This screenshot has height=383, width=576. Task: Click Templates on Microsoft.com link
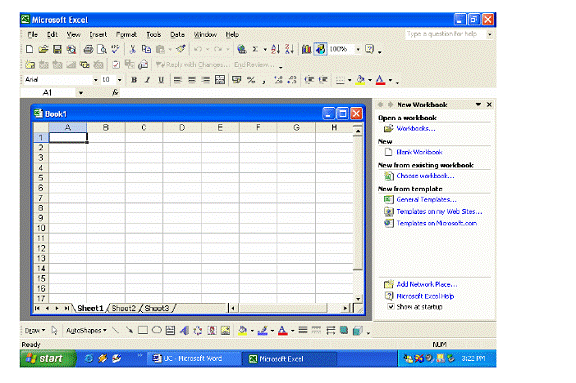click(436, 223)
